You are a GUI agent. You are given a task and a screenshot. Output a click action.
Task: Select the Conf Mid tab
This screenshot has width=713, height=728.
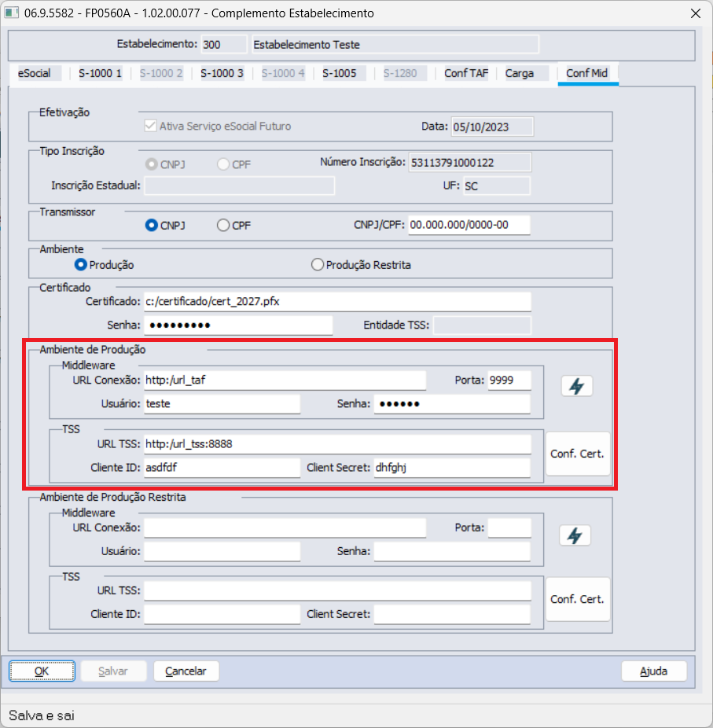pyautogui.click(x=586, y=73)
